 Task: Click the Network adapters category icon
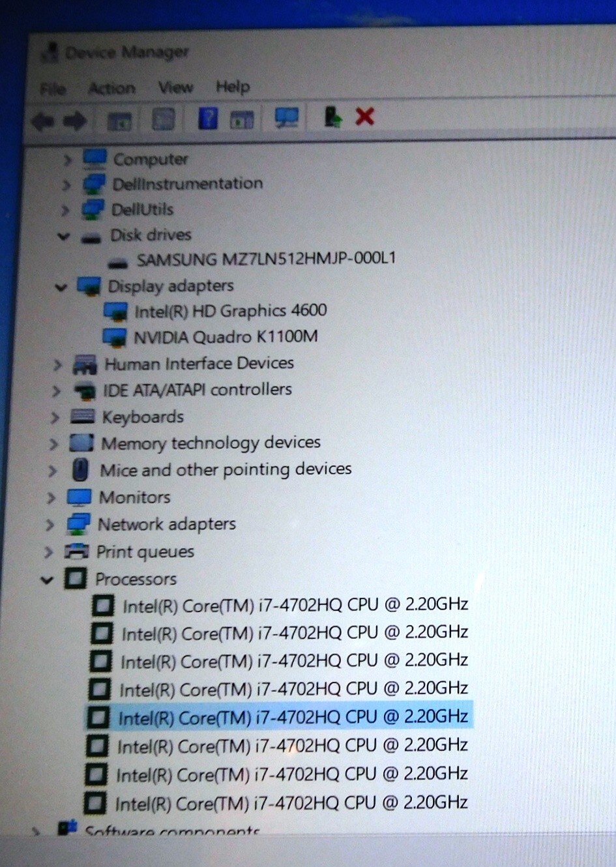[78, 524]
